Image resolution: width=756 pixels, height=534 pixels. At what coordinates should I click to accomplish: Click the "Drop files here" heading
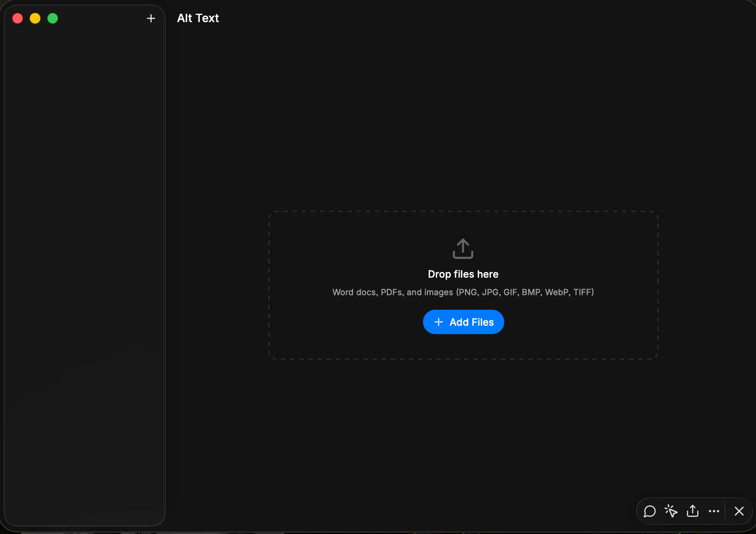tap(463, 274)
